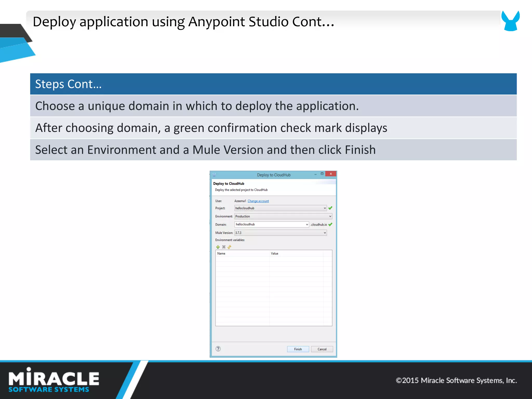
Task: Click the Miracle Software Systems logo
Action: [x=54, y=380]
